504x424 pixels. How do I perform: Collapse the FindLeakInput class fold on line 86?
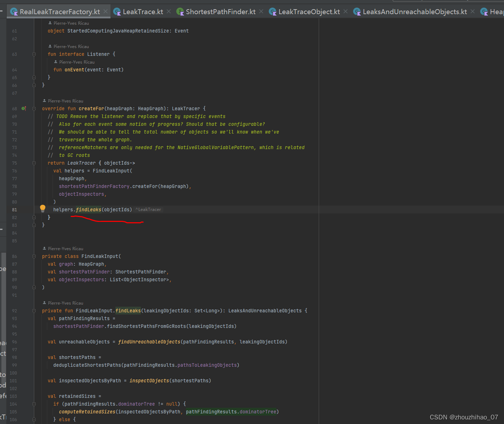pyautogui.click(x=34, y=256)
